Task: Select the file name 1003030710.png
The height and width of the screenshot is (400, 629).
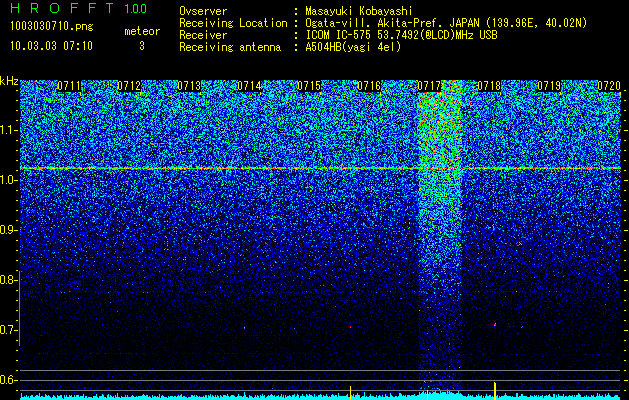Action: 51,27
